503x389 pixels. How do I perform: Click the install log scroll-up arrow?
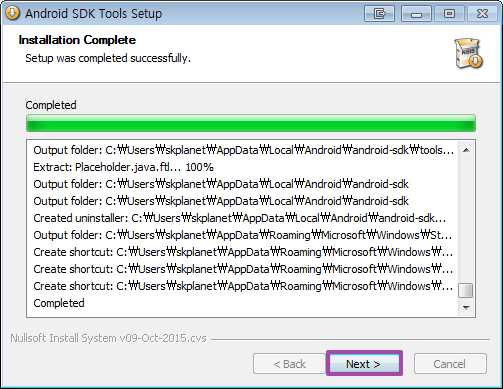[x=466, y=150]
